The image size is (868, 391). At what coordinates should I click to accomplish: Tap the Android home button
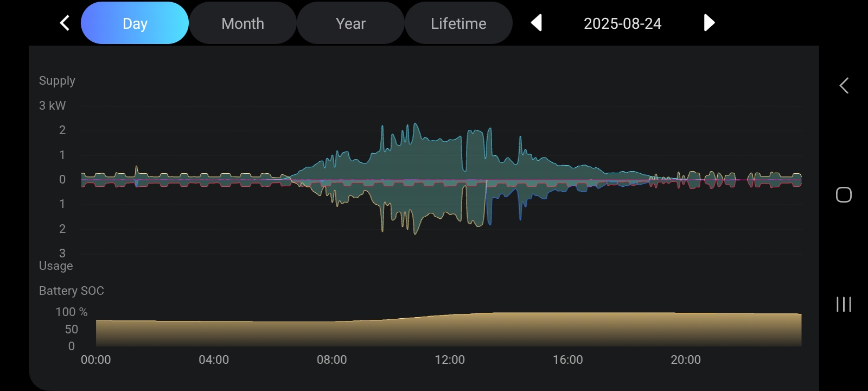(x=844, y=195)
